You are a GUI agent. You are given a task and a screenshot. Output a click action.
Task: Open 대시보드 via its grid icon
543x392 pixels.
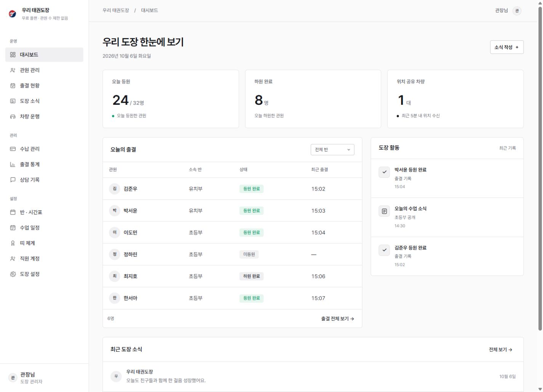click(13, 55)
